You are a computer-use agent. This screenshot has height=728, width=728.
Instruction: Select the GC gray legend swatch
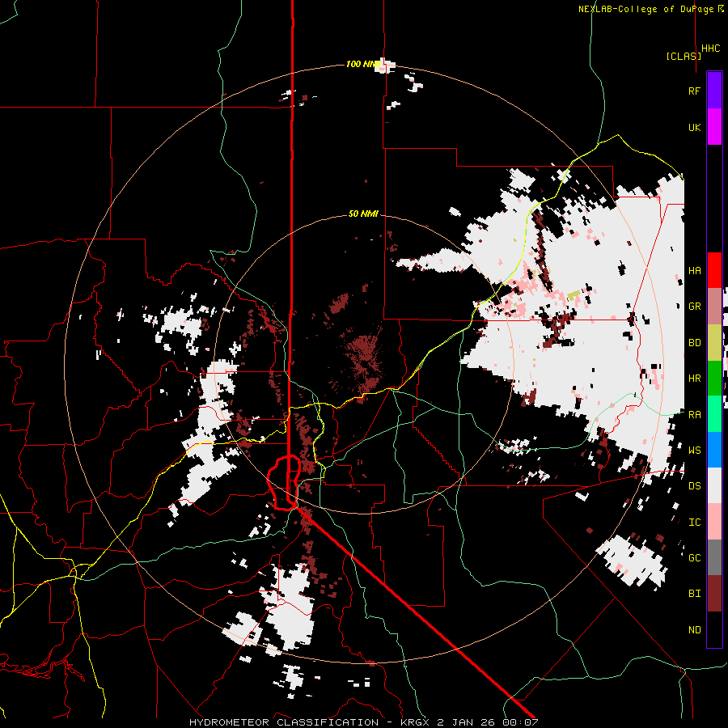coord(714,557)
